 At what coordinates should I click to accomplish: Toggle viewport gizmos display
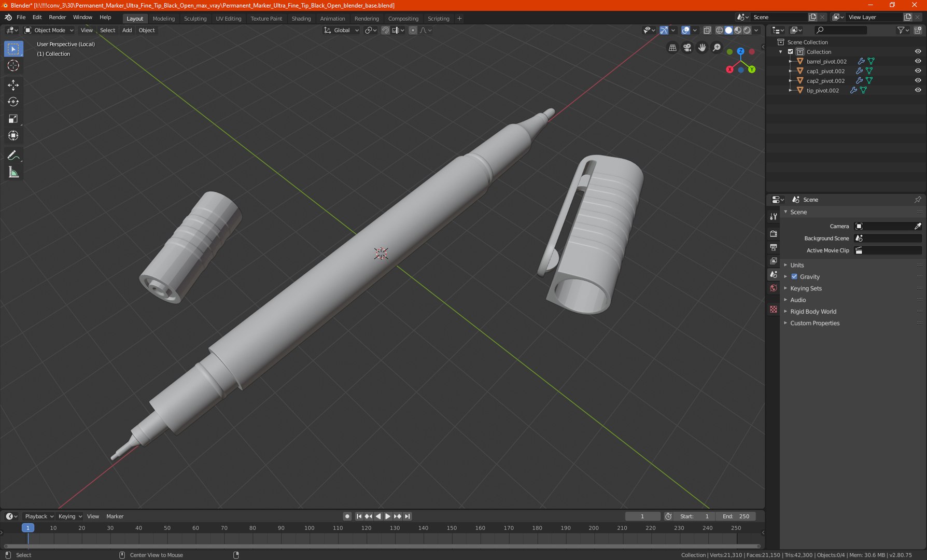tap(664, 30)
